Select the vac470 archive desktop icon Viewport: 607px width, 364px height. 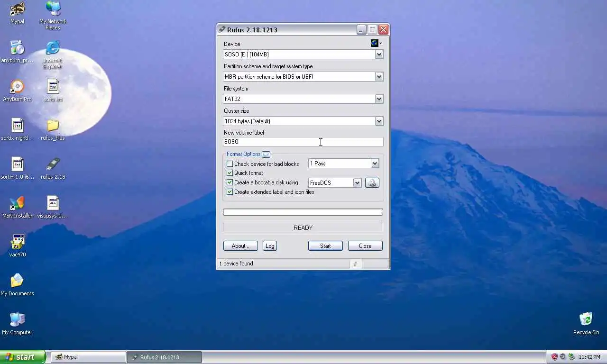[x=17, y=246]
